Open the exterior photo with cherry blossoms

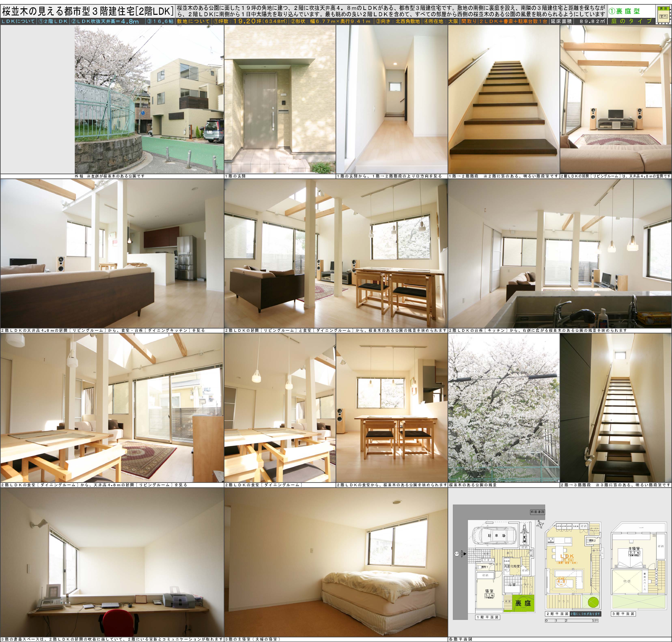[149, 99]
